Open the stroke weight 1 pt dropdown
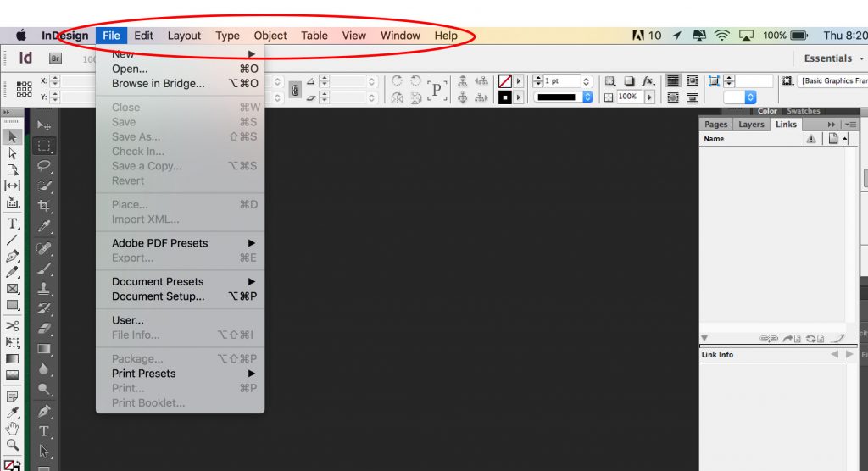868x471 pixels. click(587, 81)
